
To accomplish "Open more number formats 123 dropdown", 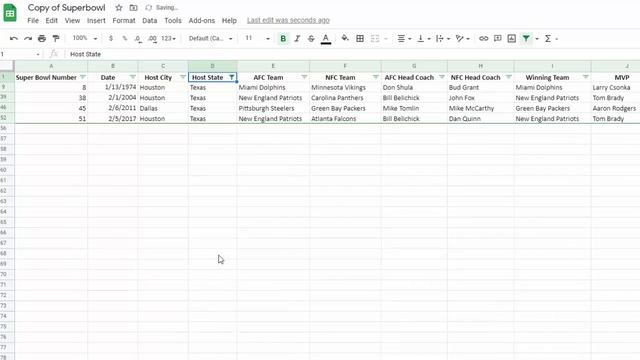I will coord(168,38).
